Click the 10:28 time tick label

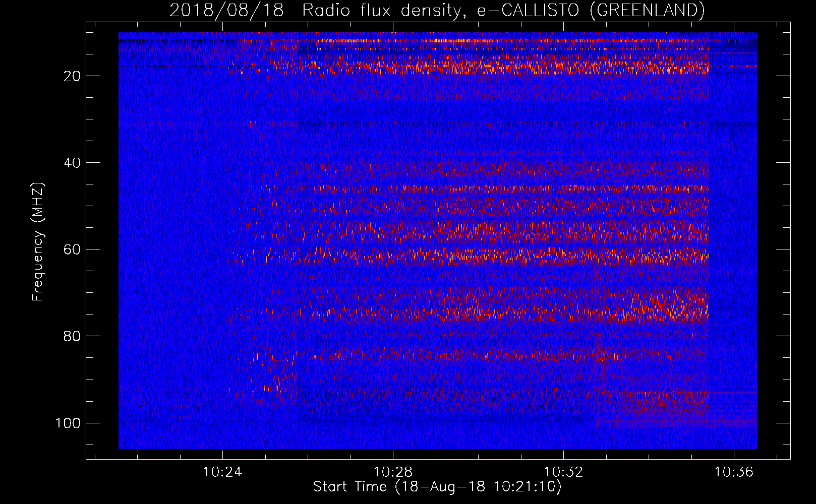point(393,472)
